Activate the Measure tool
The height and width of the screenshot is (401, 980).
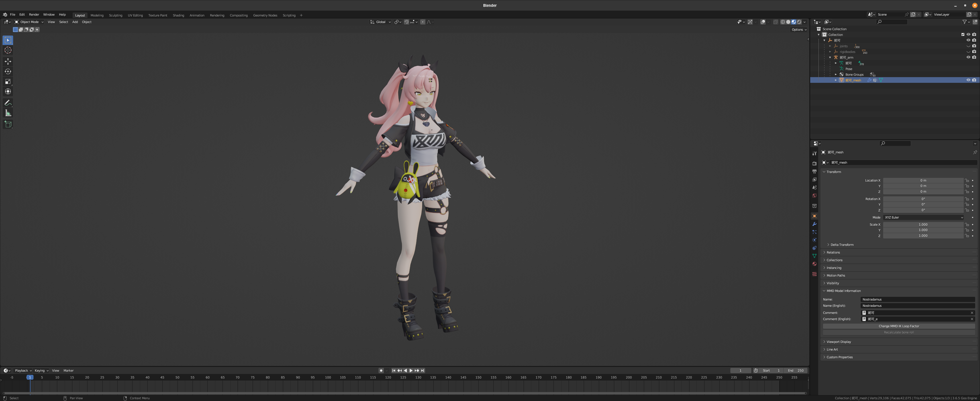pos(8,113)
